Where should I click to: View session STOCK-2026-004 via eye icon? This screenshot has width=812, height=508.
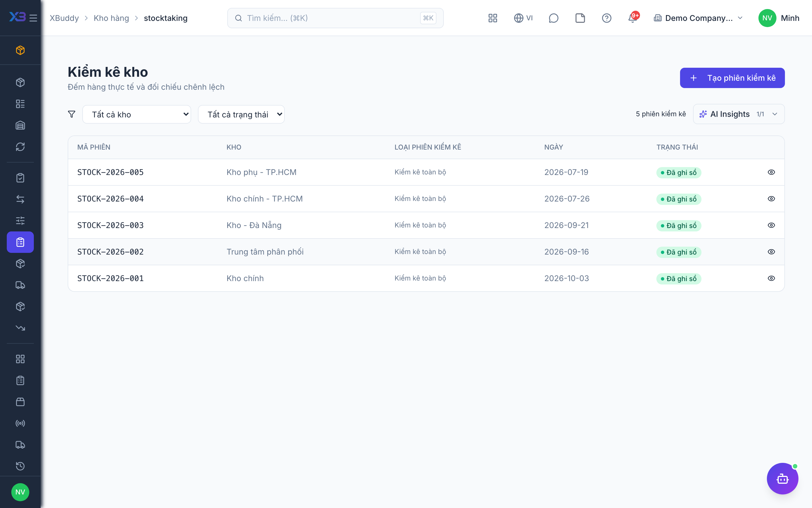(771, 199)
